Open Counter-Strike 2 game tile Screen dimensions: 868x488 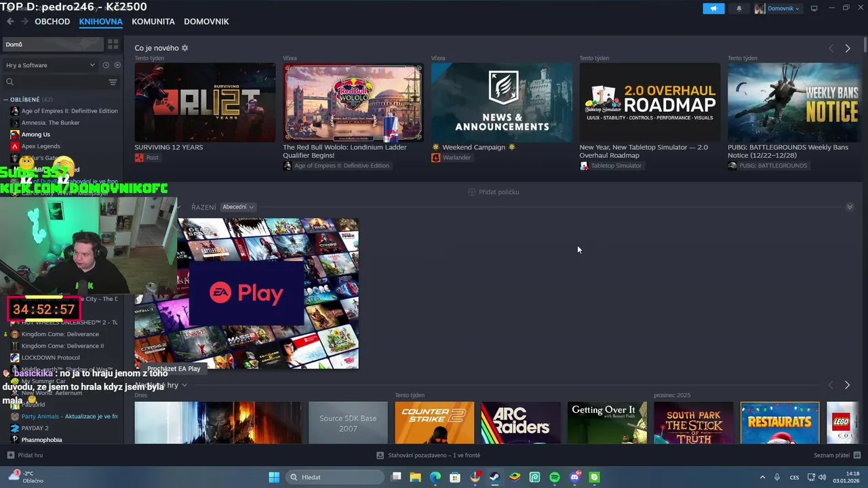[435, 423]
